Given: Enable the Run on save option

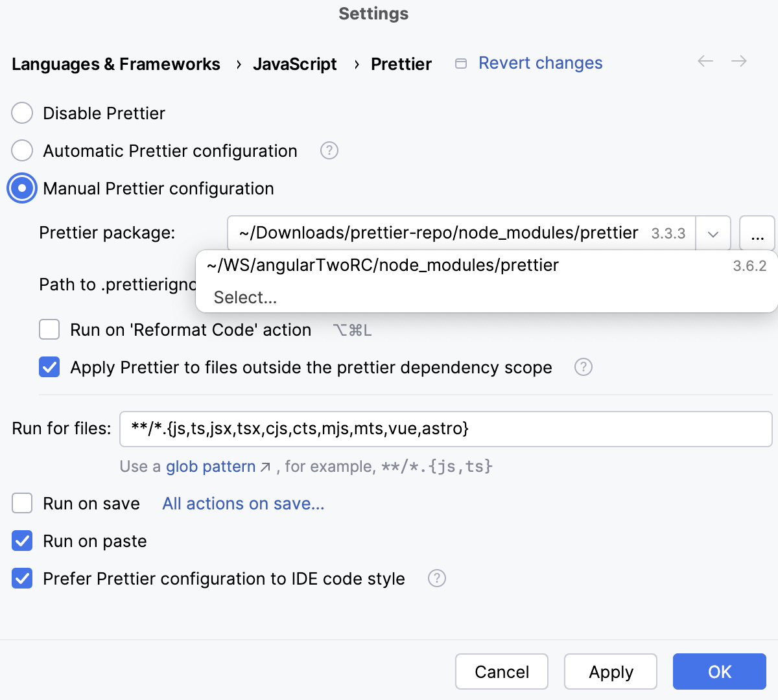Looking at the screenshot, I should (21, 503).
